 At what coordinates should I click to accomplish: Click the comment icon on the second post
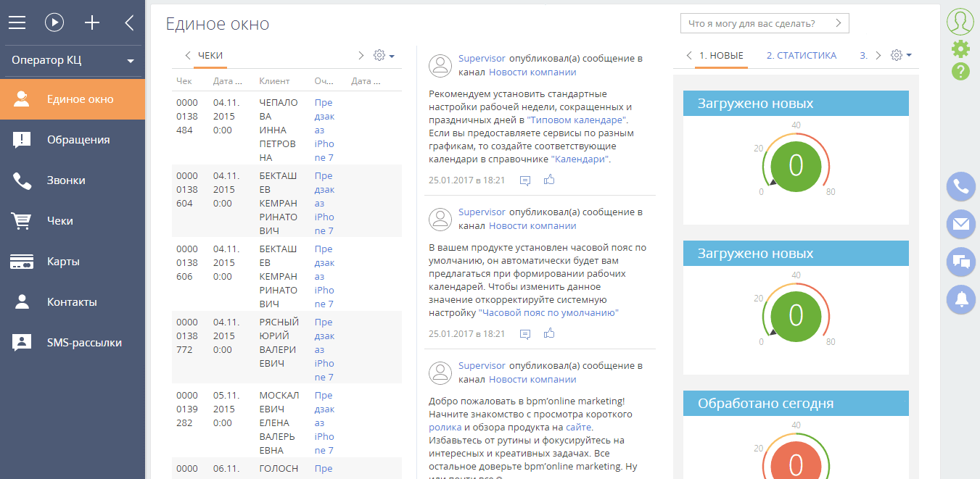[x=525, y=334]
